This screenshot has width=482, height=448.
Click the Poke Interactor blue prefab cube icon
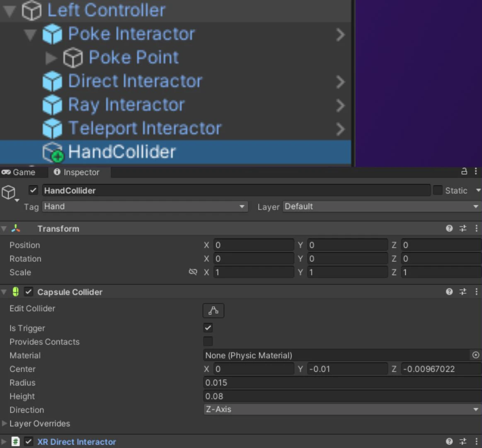(52, 34)
